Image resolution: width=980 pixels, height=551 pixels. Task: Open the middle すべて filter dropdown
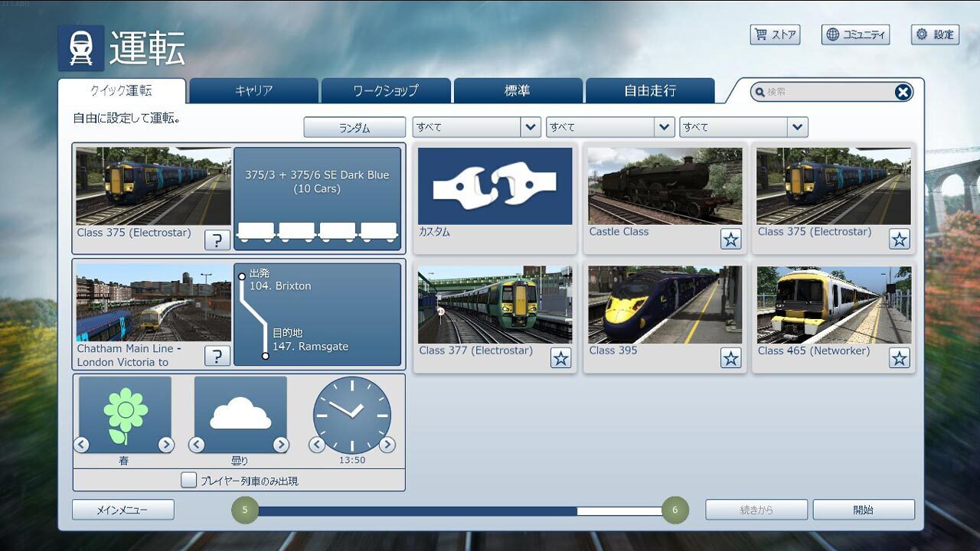click(x=609, y=127)
